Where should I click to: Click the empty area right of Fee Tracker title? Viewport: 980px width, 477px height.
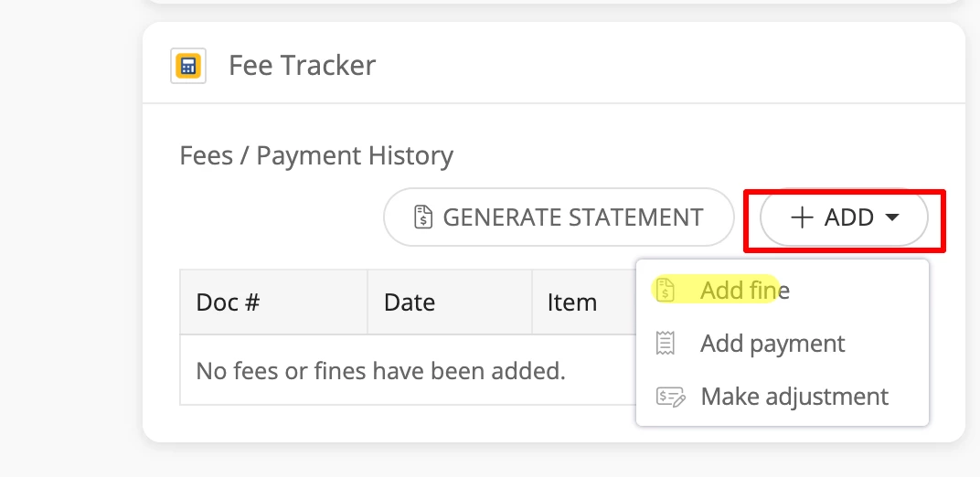[658, 66]
